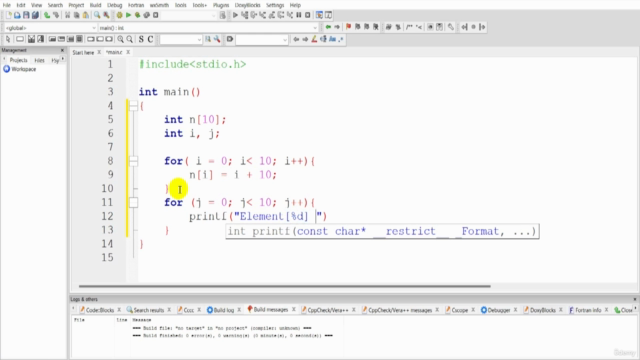Viewport: 640px width, 360px height.
Task: Click the Find magnifier icon
Action: (97, 15)
